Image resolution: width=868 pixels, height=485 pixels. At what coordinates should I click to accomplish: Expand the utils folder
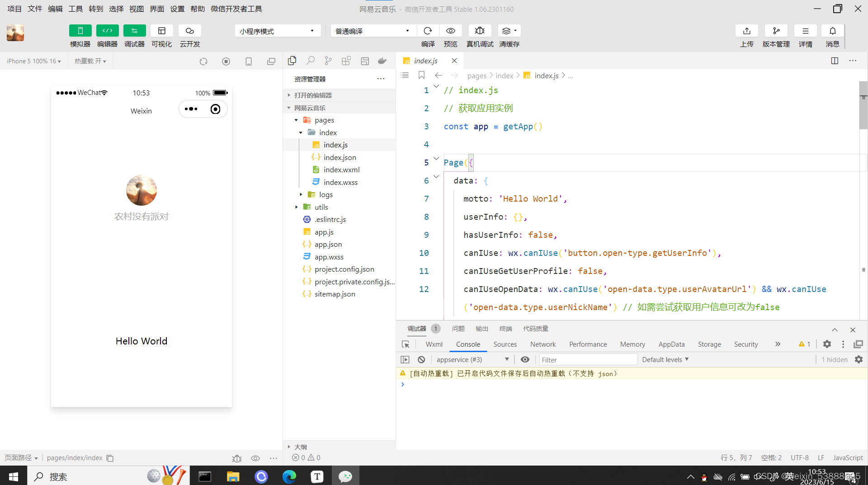point(339,207)
